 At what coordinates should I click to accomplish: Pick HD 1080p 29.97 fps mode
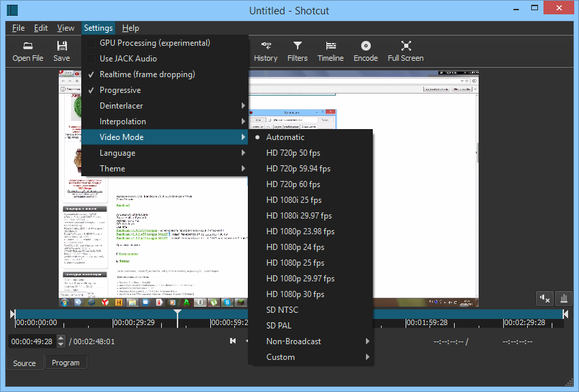coord(311,279)
